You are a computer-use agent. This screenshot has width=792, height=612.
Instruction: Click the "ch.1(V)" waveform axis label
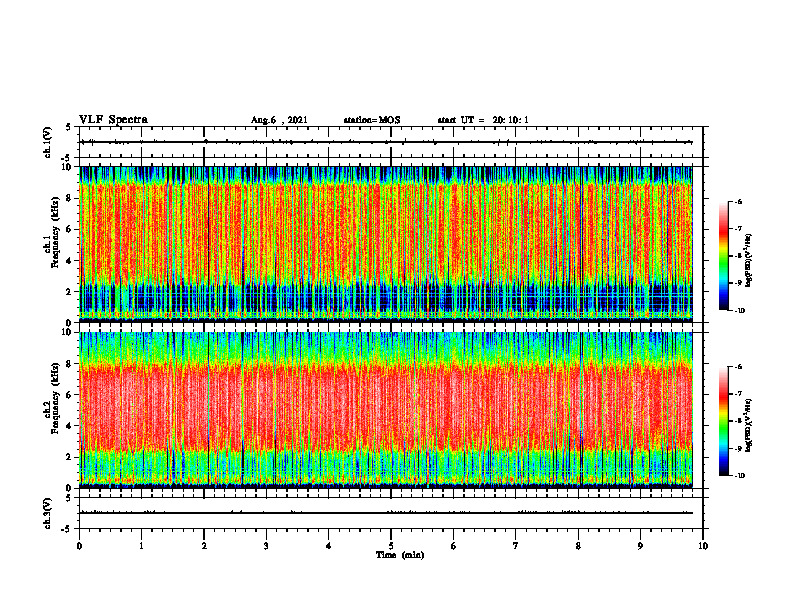[x=48, y=142]
